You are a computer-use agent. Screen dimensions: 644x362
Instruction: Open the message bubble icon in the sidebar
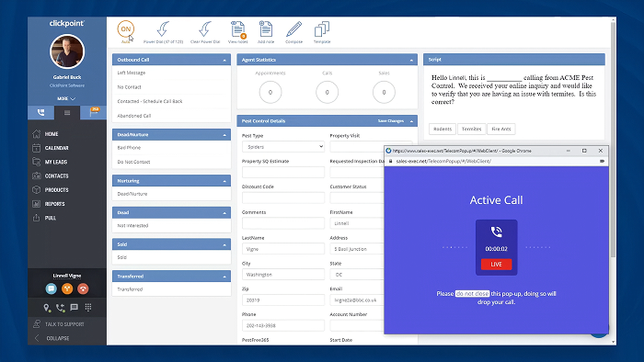coord(74,307)
